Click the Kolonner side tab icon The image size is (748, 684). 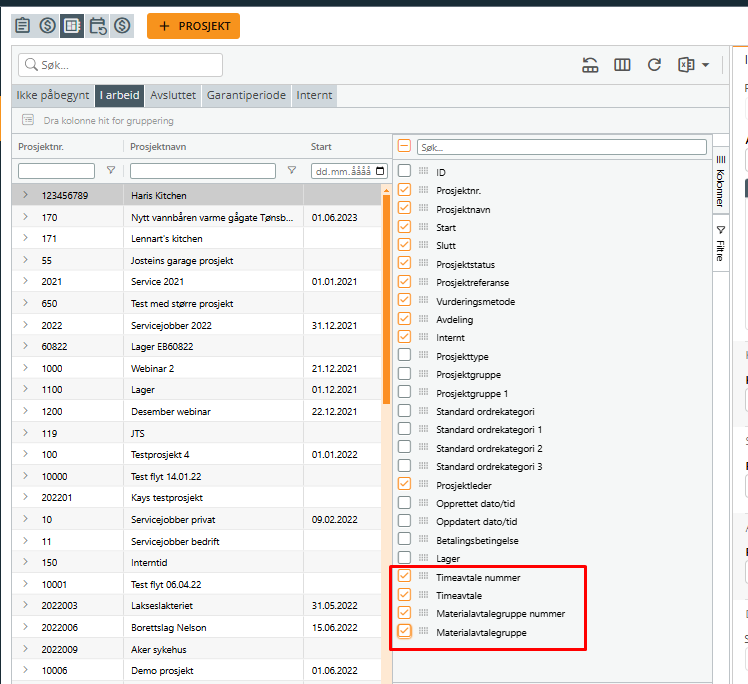click(x=721, y=159)
